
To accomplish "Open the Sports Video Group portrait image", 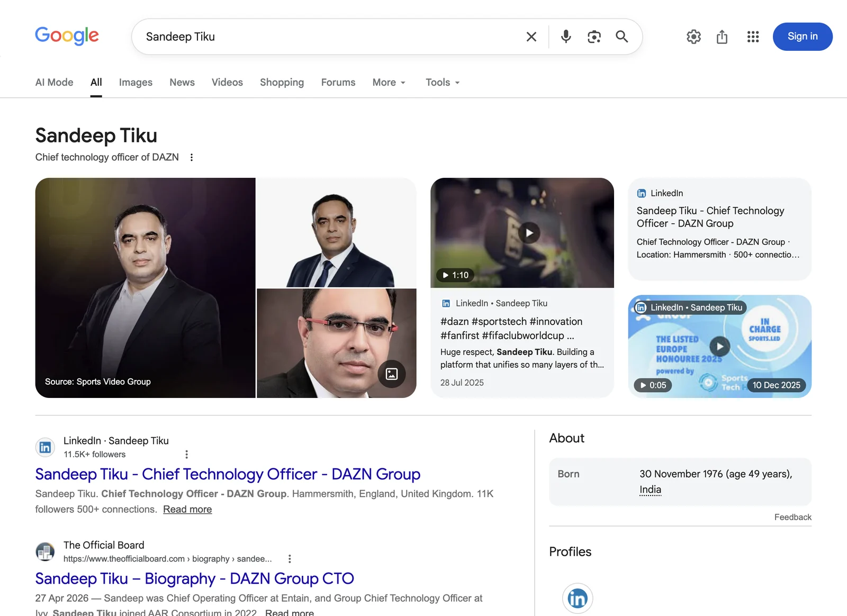I will pyautogui.click(x=145, y=288).
